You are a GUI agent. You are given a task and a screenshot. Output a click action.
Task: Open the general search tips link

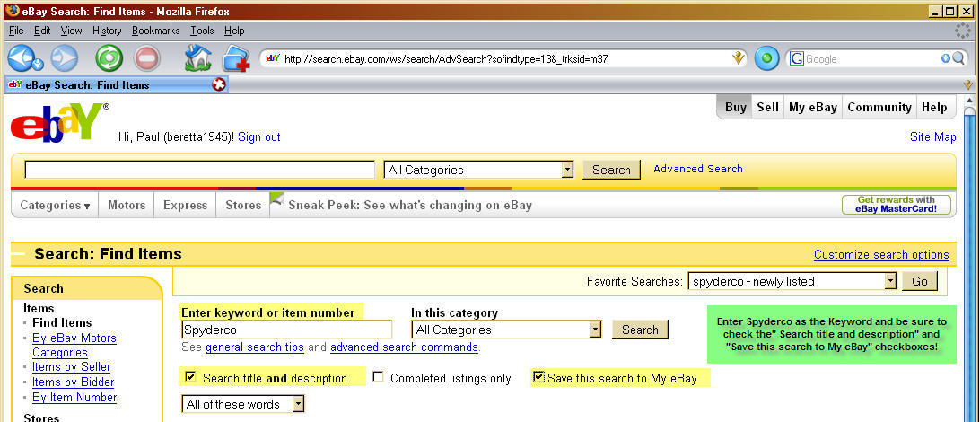pos(254,347)
